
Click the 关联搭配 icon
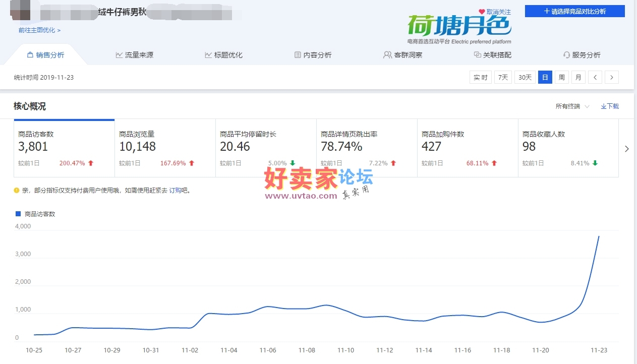(477, 55)
